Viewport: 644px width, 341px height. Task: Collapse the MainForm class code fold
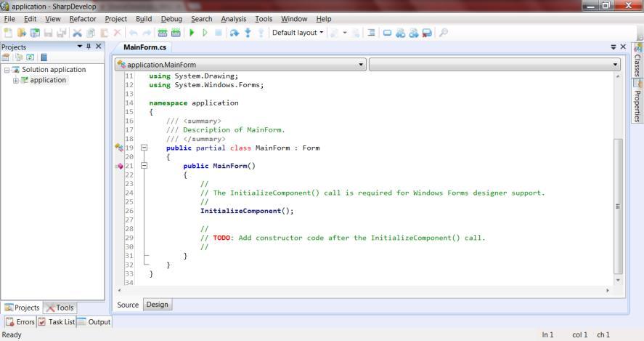144,148
